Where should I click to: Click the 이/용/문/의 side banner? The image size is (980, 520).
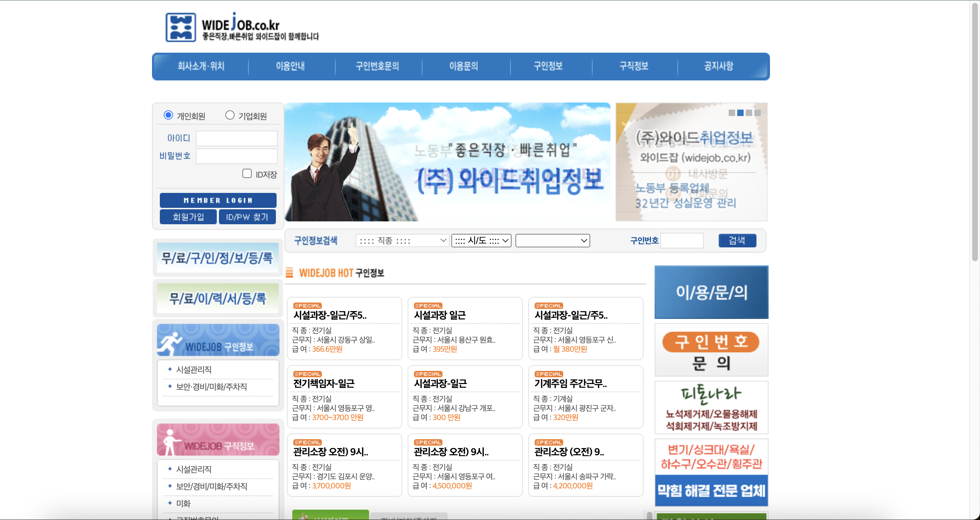click(711, 292)
